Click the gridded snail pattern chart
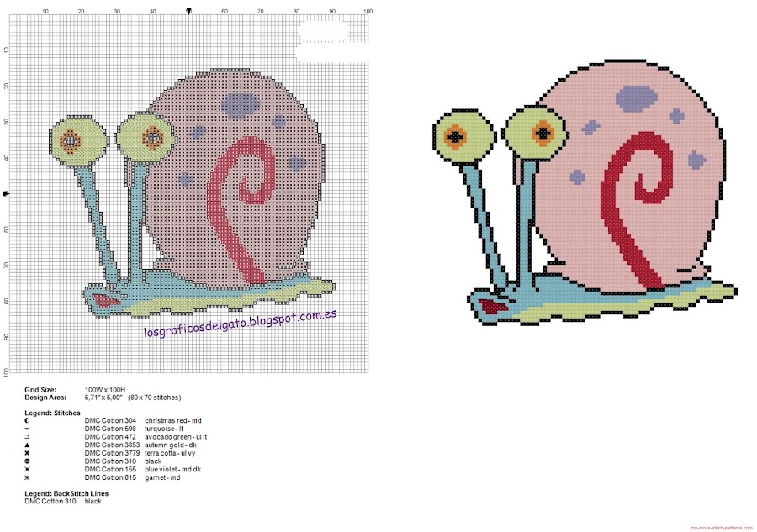Image resolution: width=757 pixels, height=532 pixels. tap(188, 193)
